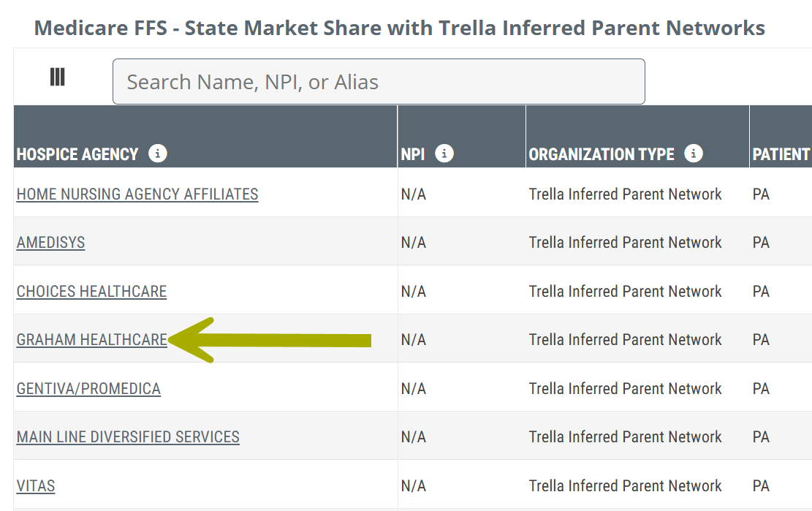Screen dimensions: 812x511
Task: Click the Hospice Agency info icon
Action: point(157,154)
